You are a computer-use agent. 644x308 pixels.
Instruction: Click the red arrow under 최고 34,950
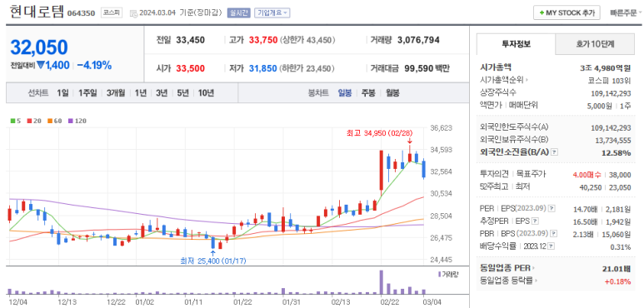coord(410,142)
